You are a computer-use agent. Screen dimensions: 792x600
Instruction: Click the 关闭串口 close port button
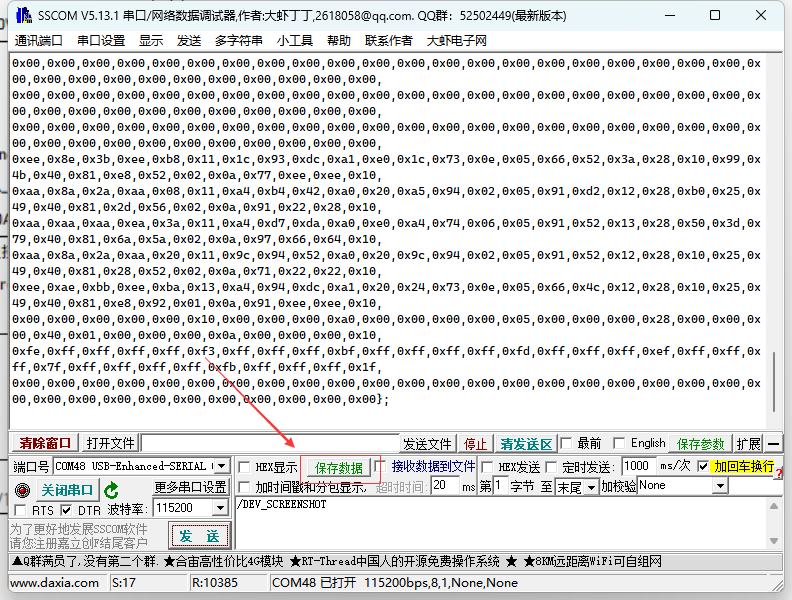point(67,490)
